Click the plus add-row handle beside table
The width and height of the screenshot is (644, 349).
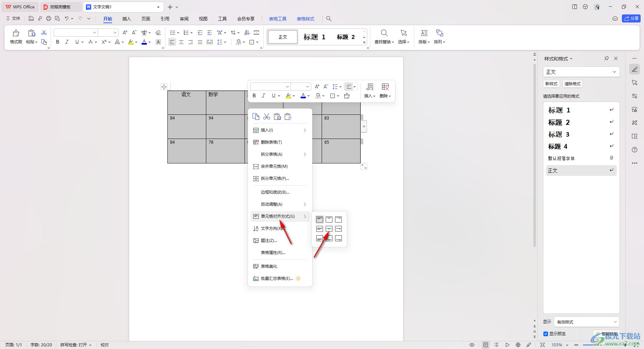pos(364,127)
